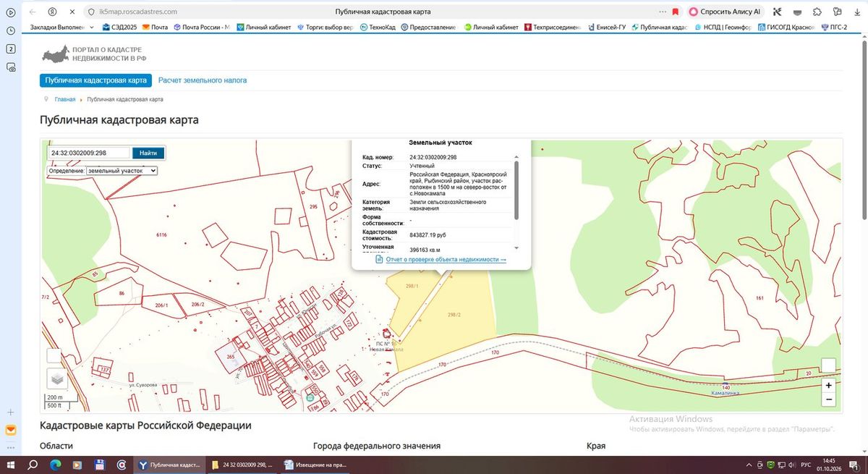Image resolution: width=868 pixels, height=474 pixels.
Task: Open '24 32 0302009 298' taskbar folder
Action: (x=244, y=465)
